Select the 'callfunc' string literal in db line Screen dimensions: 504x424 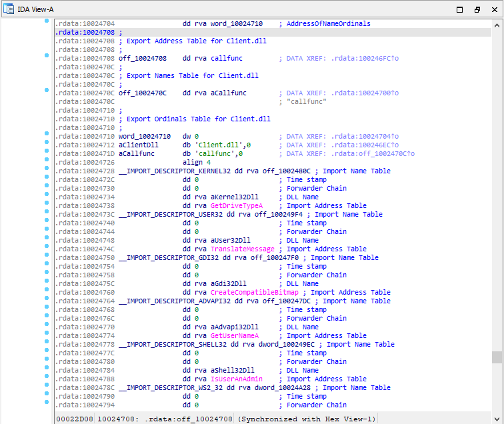[215, 154]
